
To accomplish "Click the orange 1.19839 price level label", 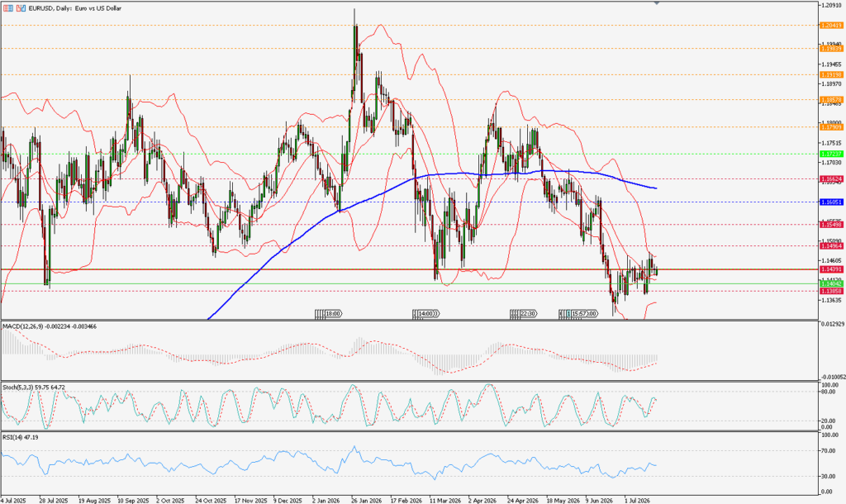I will (x=831, y=49).
